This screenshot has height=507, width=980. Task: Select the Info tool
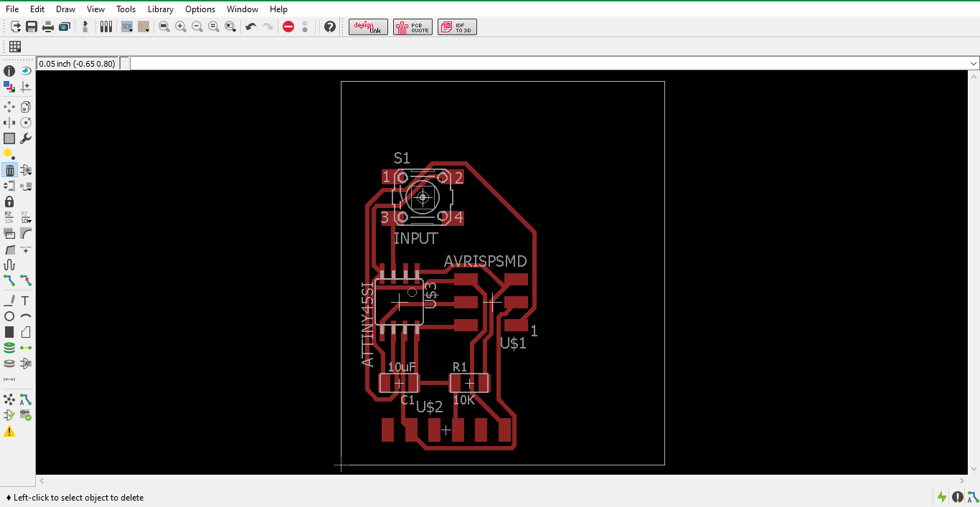[9, 71]
